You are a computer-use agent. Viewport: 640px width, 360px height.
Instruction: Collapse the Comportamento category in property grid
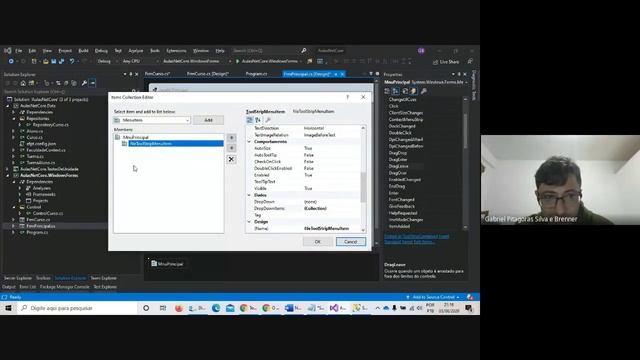pyautogui.click(x=249, y=142)
